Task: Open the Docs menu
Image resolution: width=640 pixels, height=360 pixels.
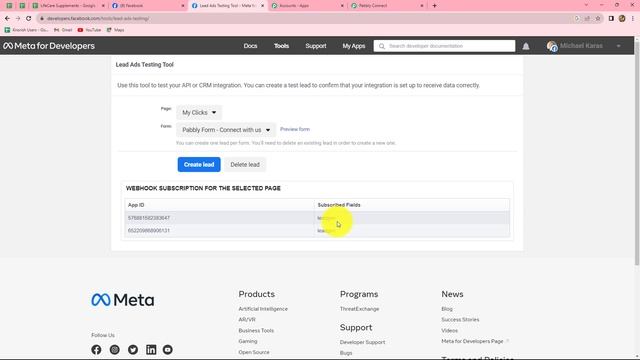Action: tap(250, 46)
